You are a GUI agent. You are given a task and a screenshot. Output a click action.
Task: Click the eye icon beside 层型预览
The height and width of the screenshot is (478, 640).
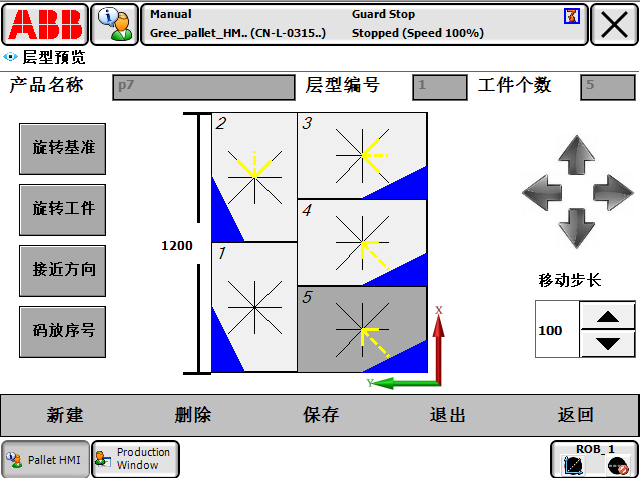10,57
